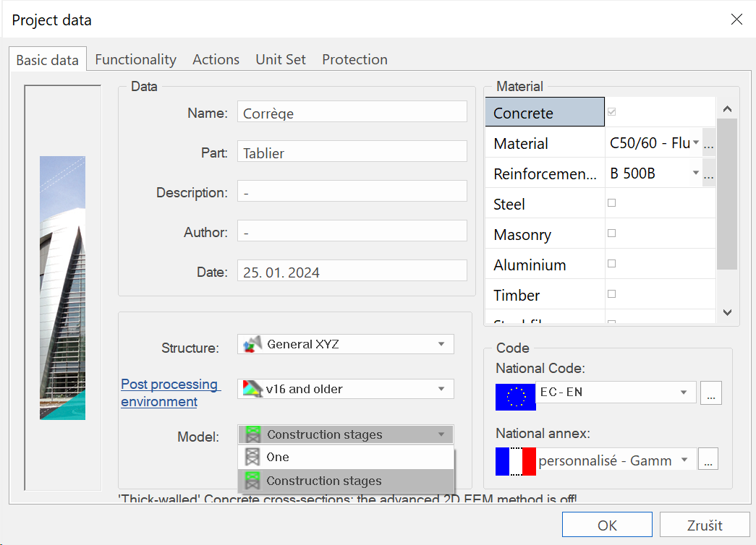Image resolution: width=756 pixels, height=545 pixels.
Task: Enable the Masonry material checkbox
Action: click(612, 233)
